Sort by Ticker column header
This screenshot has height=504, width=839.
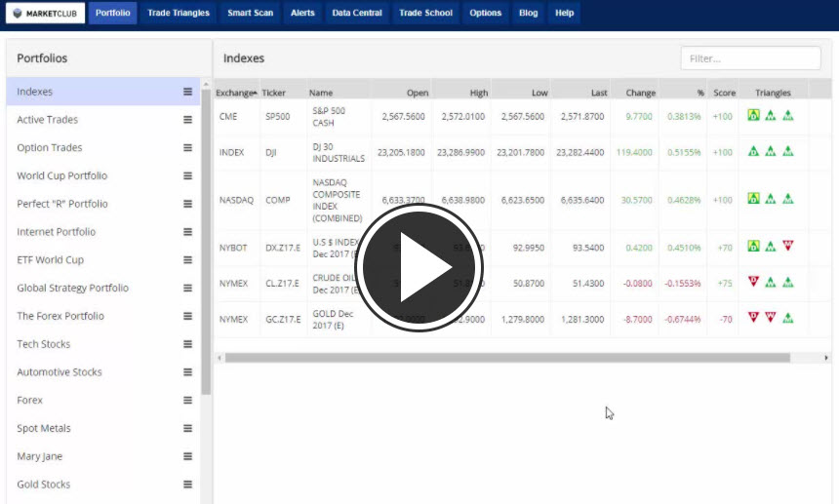[x=283, y=93]
